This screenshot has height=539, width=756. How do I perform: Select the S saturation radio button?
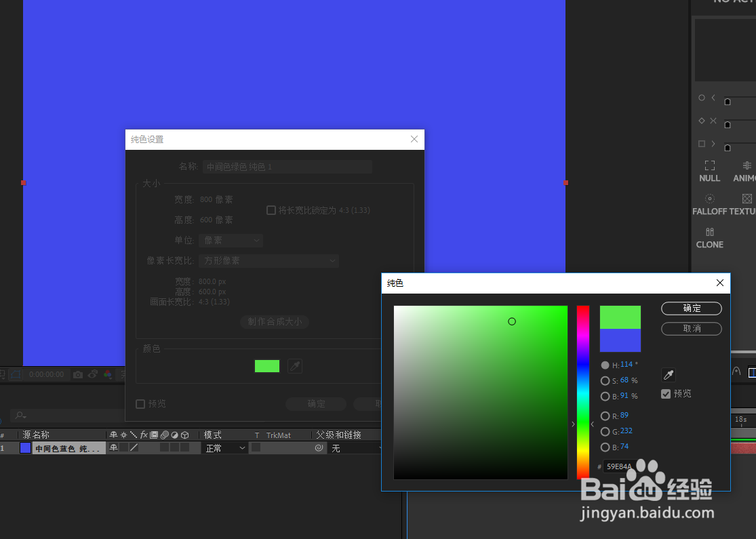pyautogui.click(x=605, y=381)
